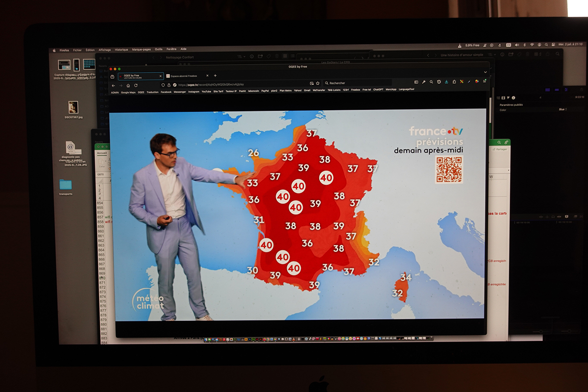This screenshot has height=392, width=588.
Task: Go to the Firefox home page icon
Action: click(128, 85)
